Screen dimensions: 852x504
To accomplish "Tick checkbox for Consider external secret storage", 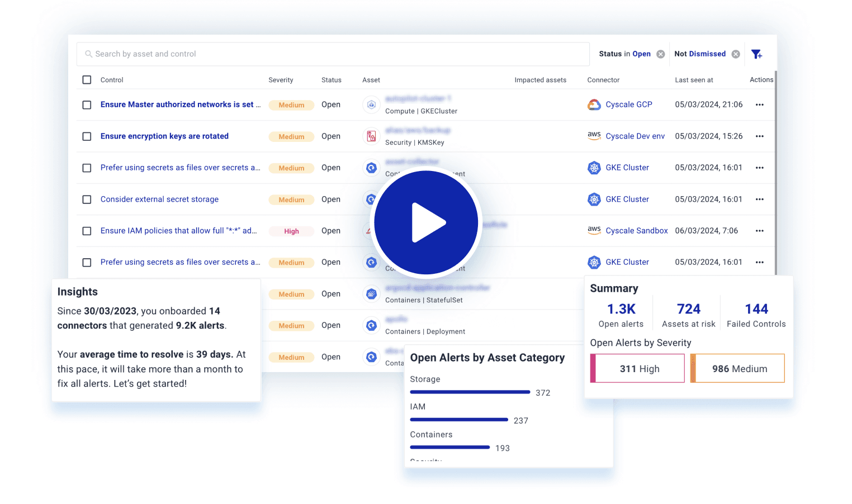I will (87, 199).
